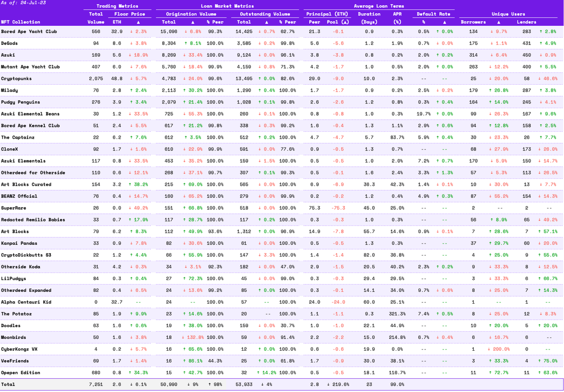Screen dimensions: 564x392
Task: Click the 'Principal (ETH)' column header
Action: (x=328, y=14)
